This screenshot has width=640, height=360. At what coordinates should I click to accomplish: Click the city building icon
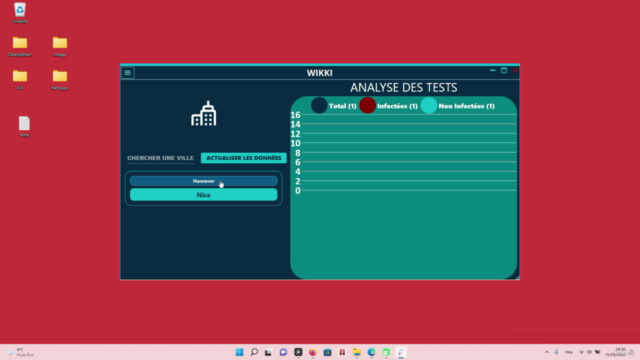coord(204,113)
